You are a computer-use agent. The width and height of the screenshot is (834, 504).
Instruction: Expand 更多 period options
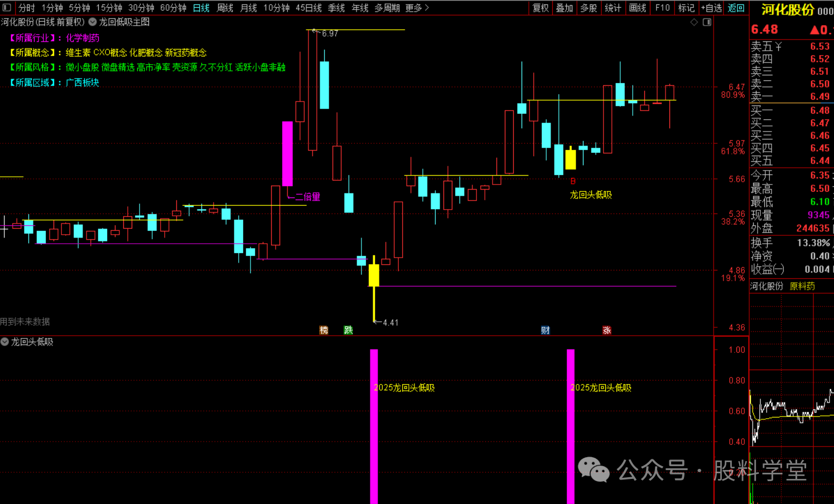coord(417,8)
